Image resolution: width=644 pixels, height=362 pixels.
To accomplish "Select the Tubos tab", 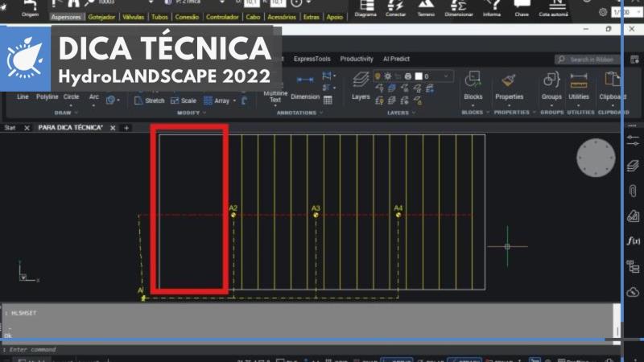I will (x=159, y=17).
